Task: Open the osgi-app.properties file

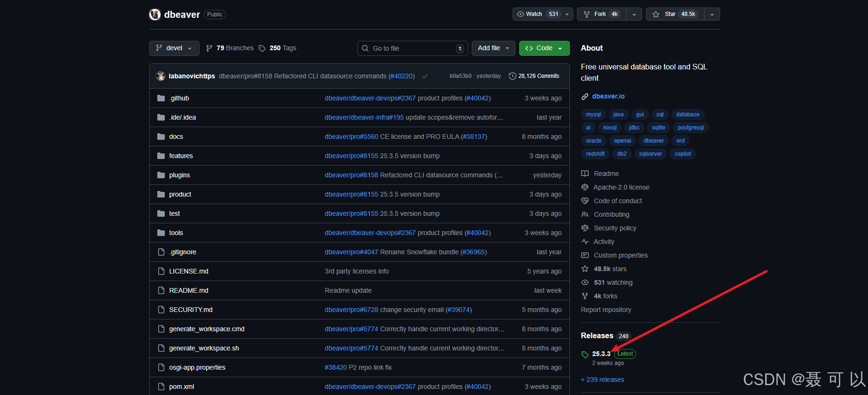Action: [197, 367]
